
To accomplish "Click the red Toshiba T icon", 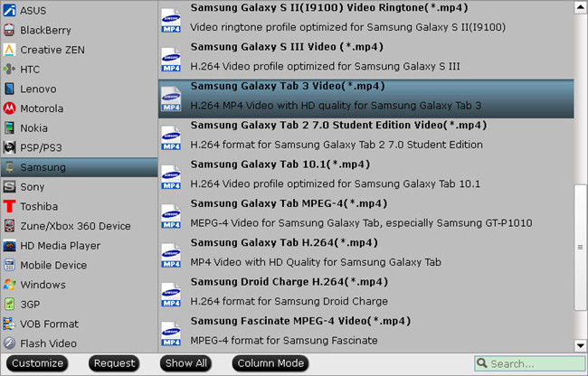I will pos(9,206).
